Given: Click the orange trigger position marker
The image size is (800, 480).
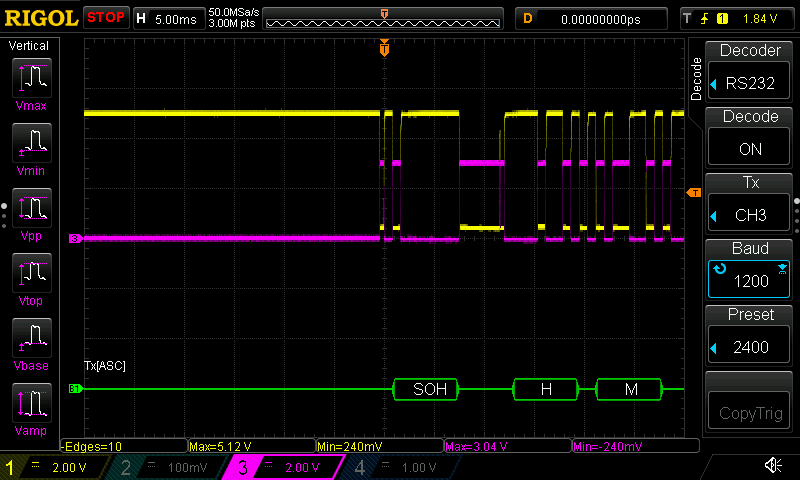Looking at the screenshot, I should pos(384,49).
